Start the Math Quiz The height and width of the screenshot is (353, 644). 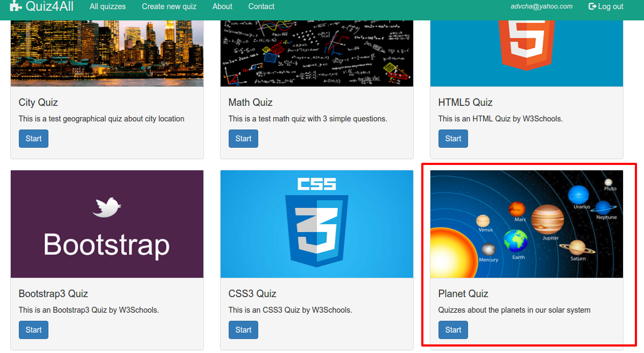tap(243, 139)
